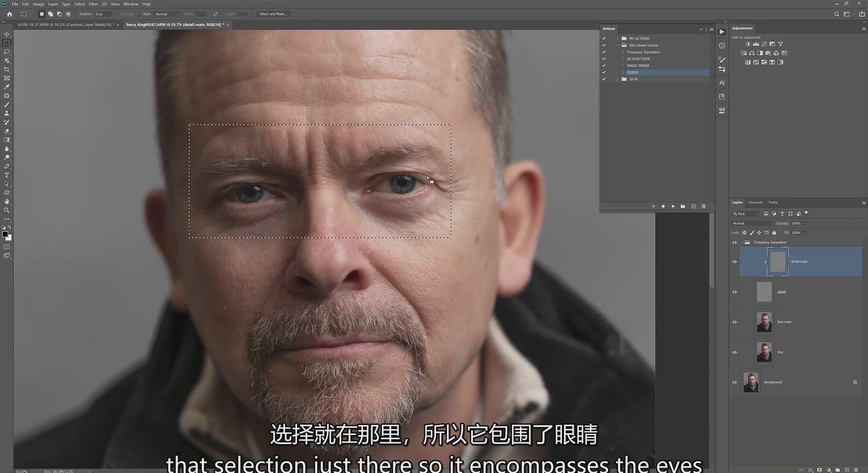Add a Curves adjustment layer
Viewport: 868px width, 473px height.
pos(764,44)
